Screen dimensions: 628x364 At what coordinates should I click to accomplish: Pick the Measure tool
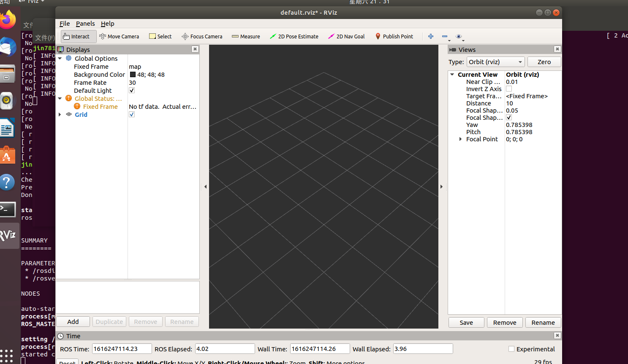coord(246,36)
